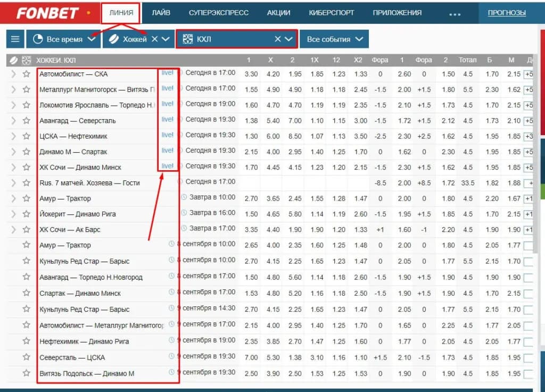Expand the Йокерит — Динамо Рига row

pos(13,214)
